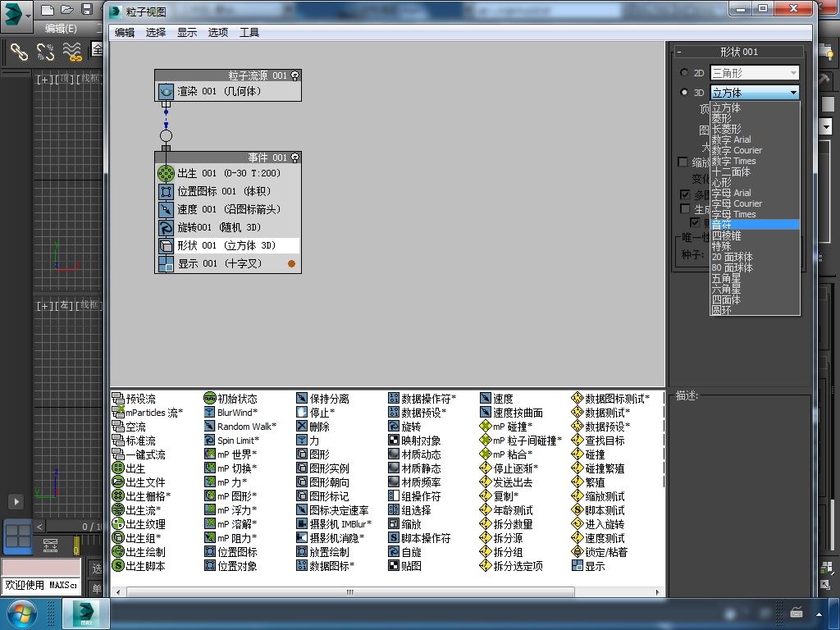Collapse the 形状 001 rollout header
Viewport: 840px width, 630px height.
pyautogui.click(x=738, y=52)
